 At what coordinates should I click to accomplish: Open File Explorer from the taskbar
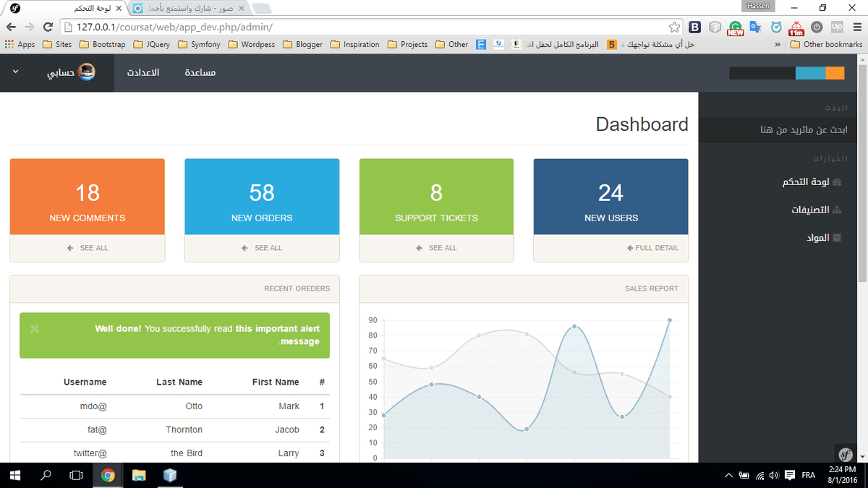coord(139,475)
